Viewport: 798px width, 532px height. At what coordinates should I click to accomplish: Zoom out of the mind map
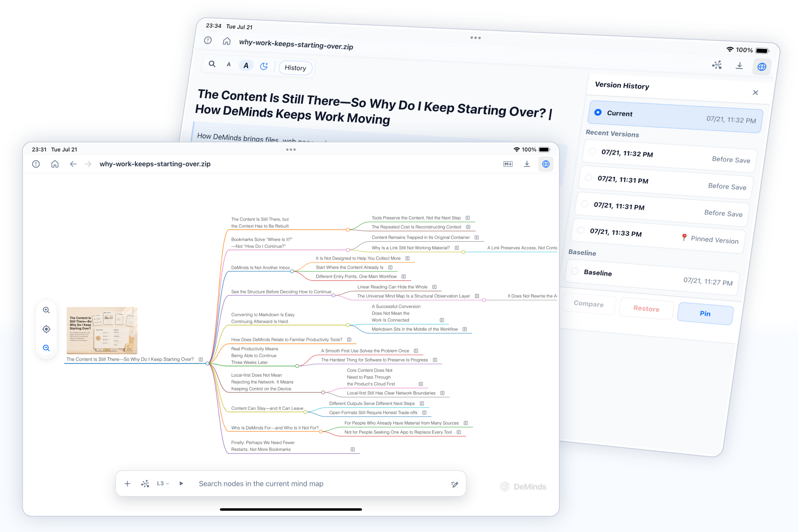46,348
